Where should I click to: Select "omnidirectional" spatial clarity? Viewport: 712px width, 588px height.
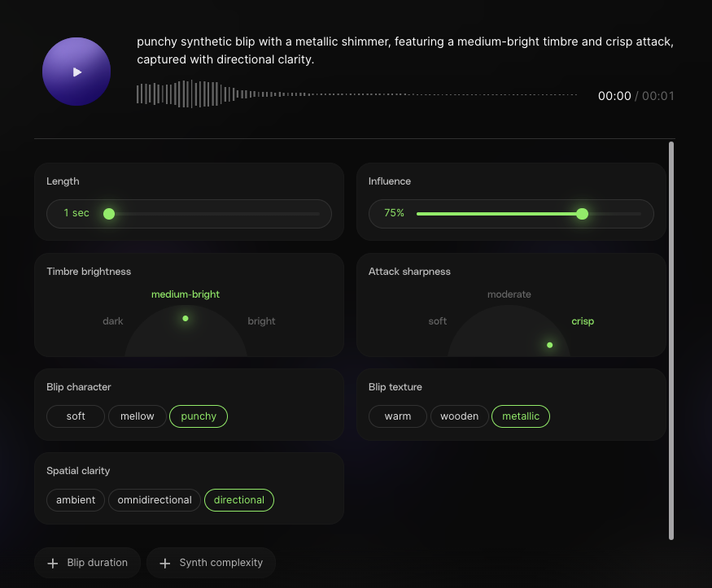(x=154, y=499)
